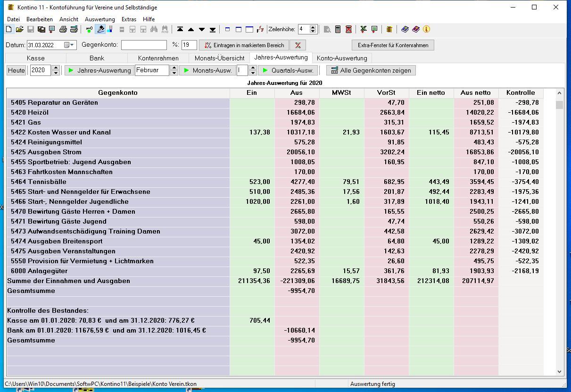Click the Excel export icon
The image size is (571, 392).
[x=363, y=29]
